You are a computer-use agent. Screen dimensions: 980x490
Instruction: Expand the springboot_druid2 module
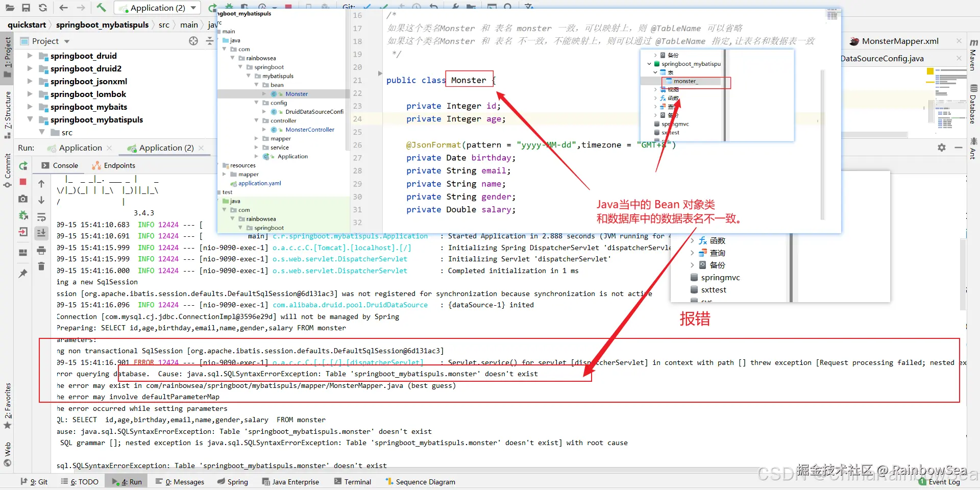click(30, 68)
